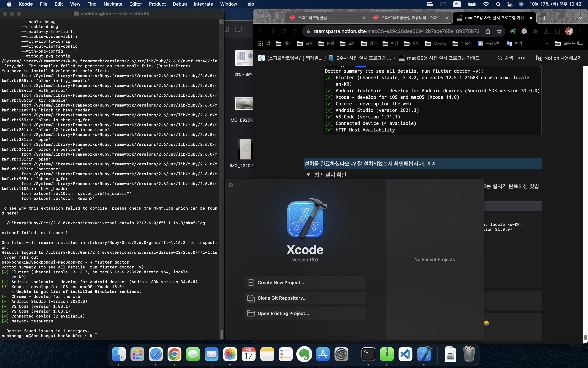Screen dimensions: 588x368
Task: Open Launchpad in the Dock
Action: 137,354
